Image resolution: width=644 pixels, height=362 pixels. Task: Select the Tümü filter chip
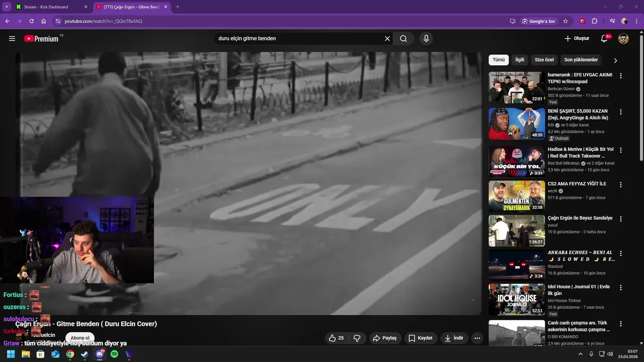[x=499, y=60]
